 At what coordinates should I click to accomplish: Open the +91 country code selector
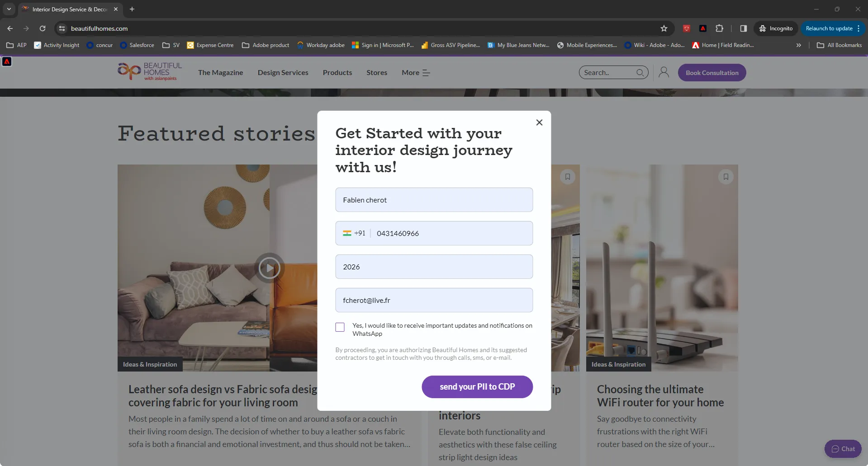pos(354,233)
